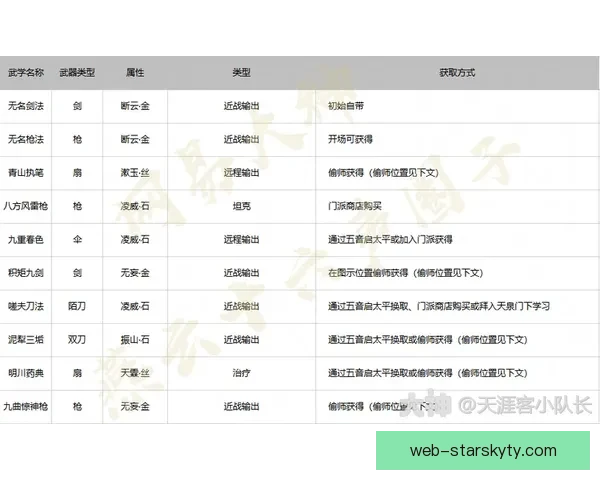Click weapon type 枪 in 八方风雷枪 row

(x=77, y=206)
